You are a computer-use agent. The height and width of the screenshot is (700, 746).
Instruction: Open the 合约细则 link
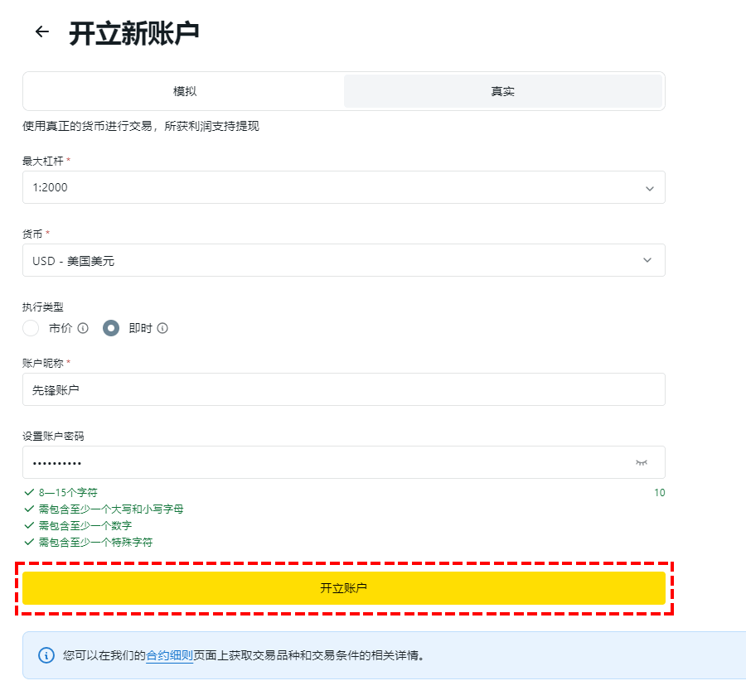[x=169, y=655]
